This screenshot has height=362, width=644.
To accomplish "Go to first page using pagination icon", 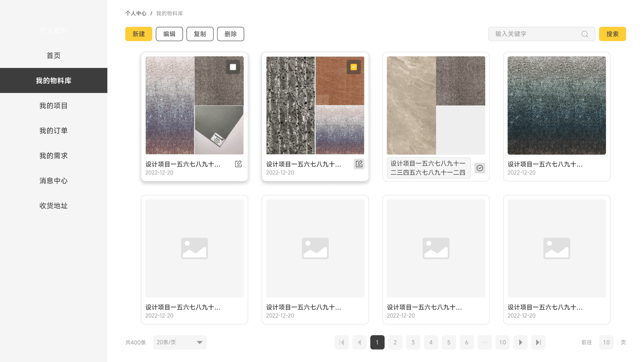I will click(341, 342).
